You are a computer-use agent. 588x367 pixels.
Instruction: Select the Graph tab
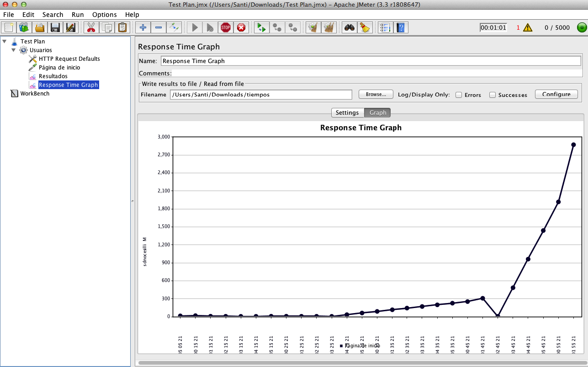(x=378, y=112)
